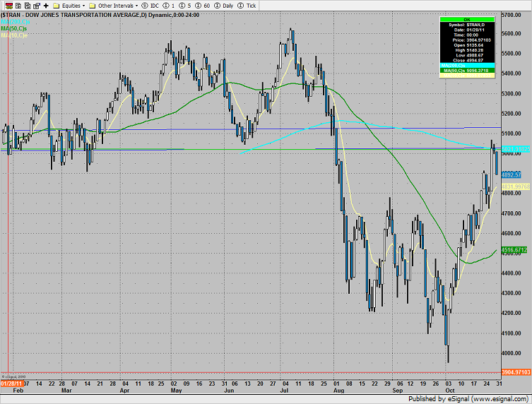Click the red and yellow chart template icon
532x404 pixels.
point(8,6)
